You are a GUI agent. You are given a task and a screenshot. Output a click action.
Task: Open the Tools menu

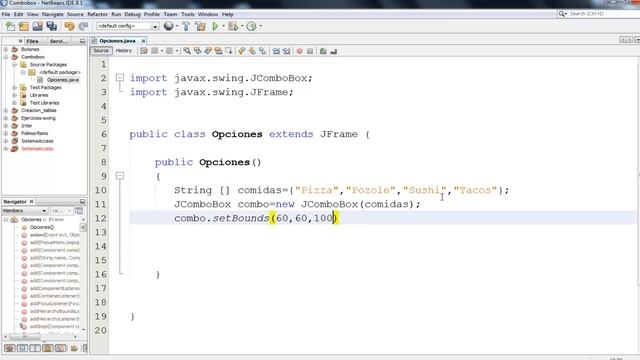click(x=188, y=14)
